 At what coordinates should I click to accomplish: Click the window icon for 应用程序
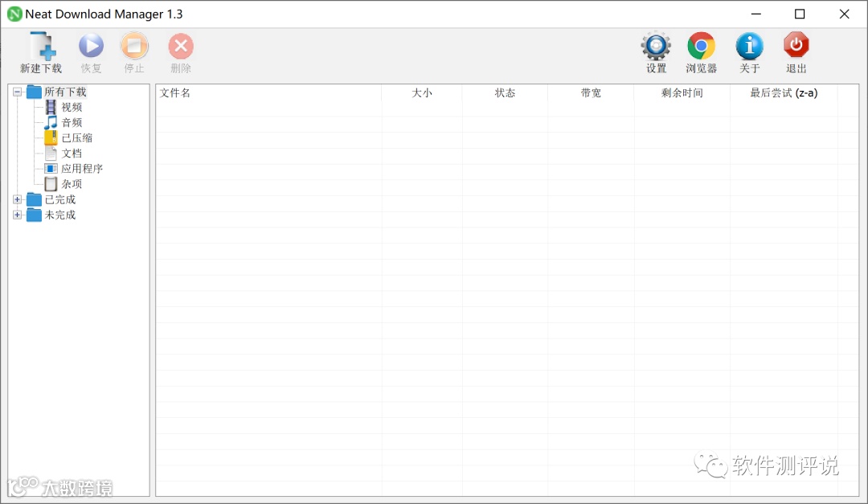[x=51, y=168]
